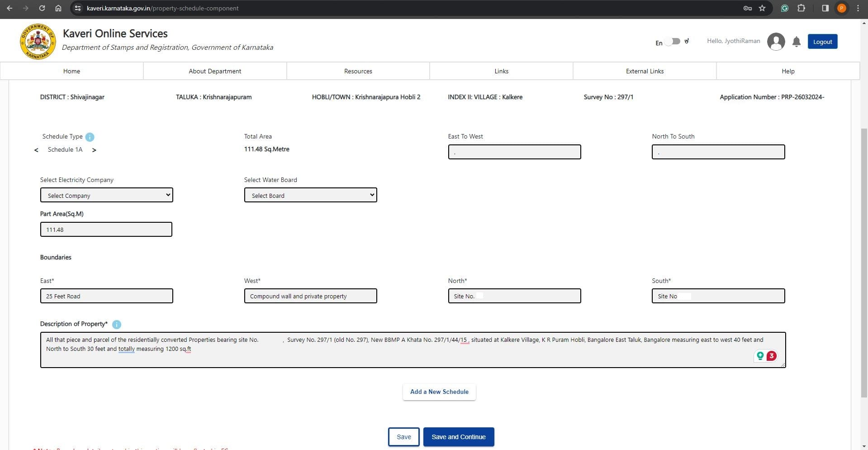Click the East boundary input field
Image resolution: width=868 pixels, height=450 pixels.
(107, 296)
